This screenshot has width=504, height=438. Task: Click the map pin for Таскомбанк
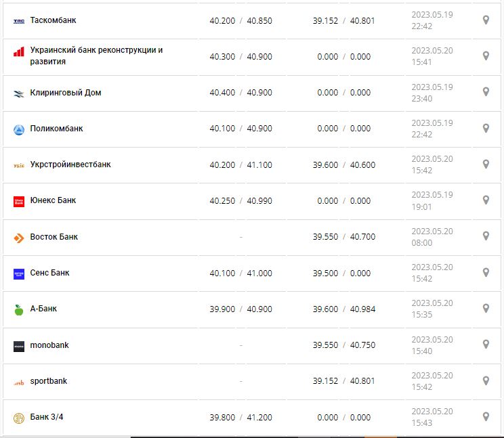(x=486, y=20)
